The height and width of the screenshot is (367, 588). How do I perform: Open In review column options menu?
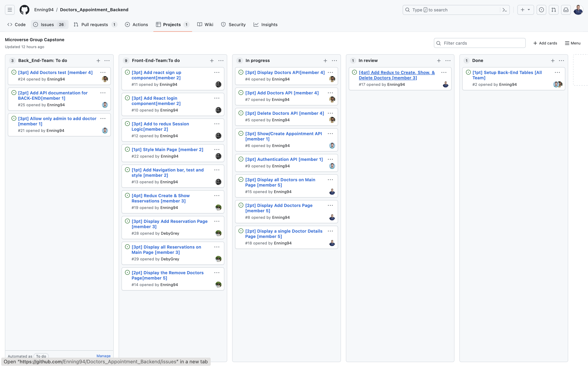(x=448, y=61)
